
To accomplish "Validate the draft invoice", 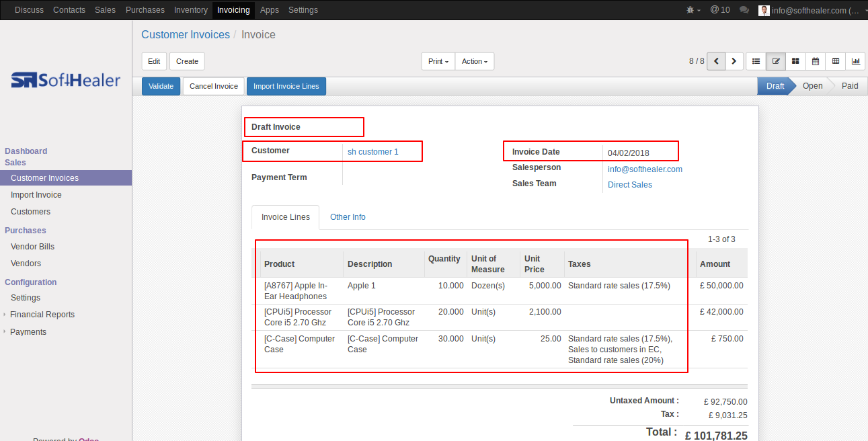I will (161, 86).
